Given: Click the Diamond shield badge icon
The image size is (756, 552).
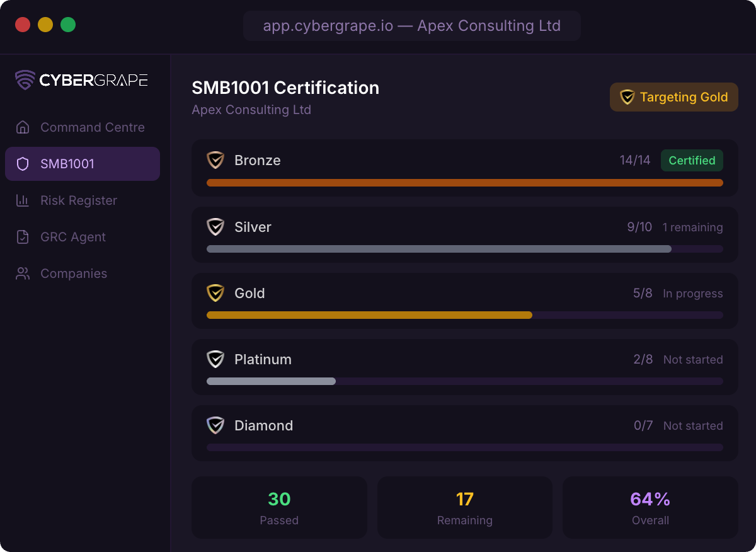Looking at the screenshot, I should click(x=215, y=425).
